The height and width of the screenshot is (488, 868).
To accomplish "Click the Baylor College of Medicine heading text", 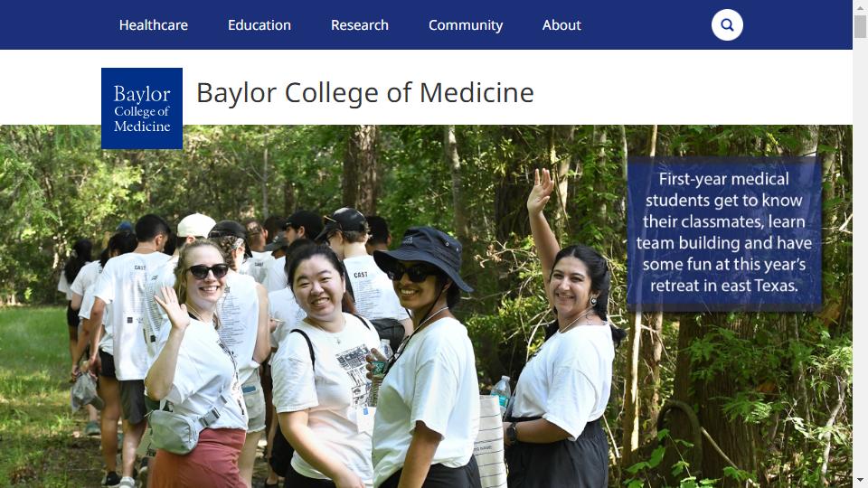I will coord(365,92).
